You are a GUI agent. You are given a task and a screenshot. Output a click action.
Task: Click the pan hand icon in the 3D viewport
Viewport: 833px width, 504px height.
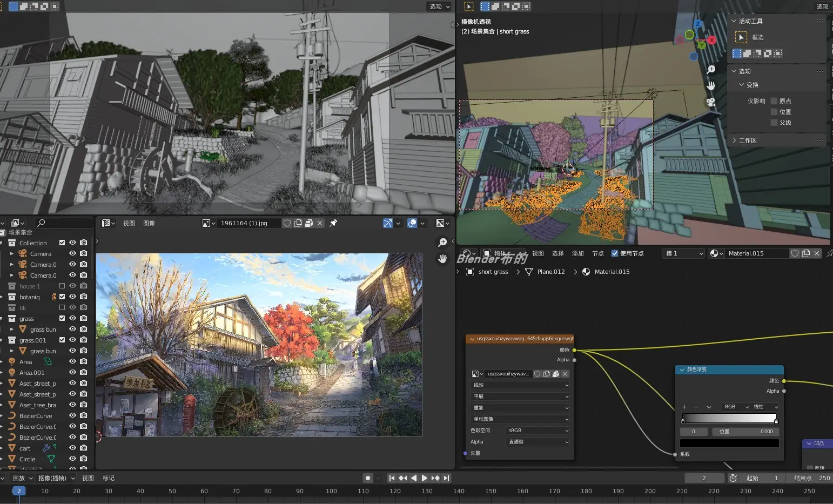(711, 86)
